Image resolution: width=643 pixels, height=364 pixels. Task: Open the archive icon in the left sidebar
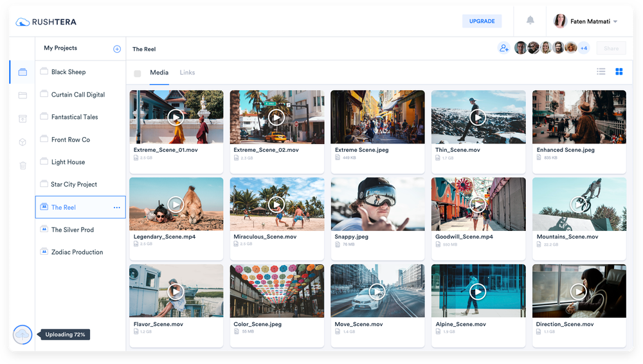click(x=23, y=118)
